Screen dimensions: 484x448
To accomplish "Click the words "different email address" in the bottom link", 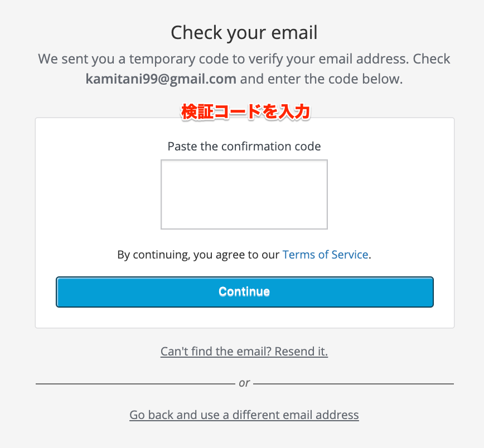I will [x=296, y=415].
